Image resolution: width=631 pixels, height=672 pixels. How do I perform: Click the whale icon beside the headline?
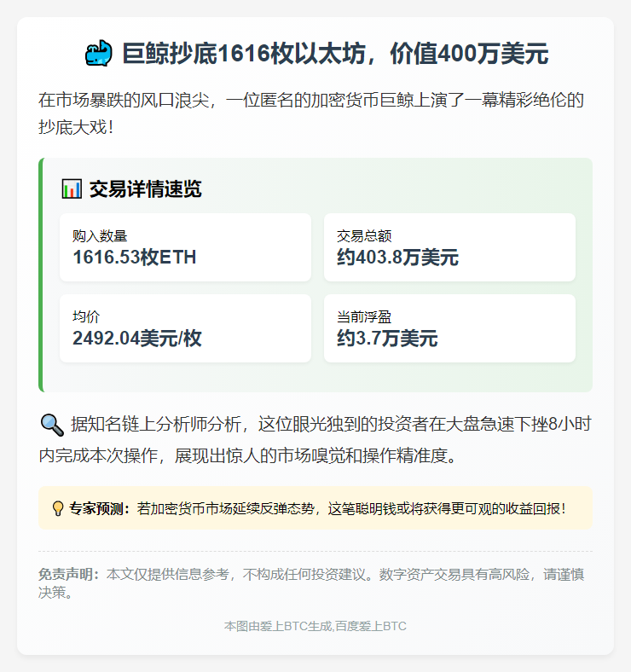(98, 54)
